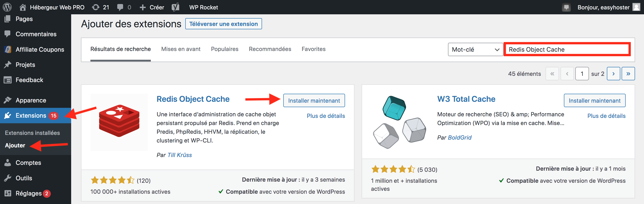
Task: Open Plus de détails for W3 Total Cache
Action: point(606,116)
